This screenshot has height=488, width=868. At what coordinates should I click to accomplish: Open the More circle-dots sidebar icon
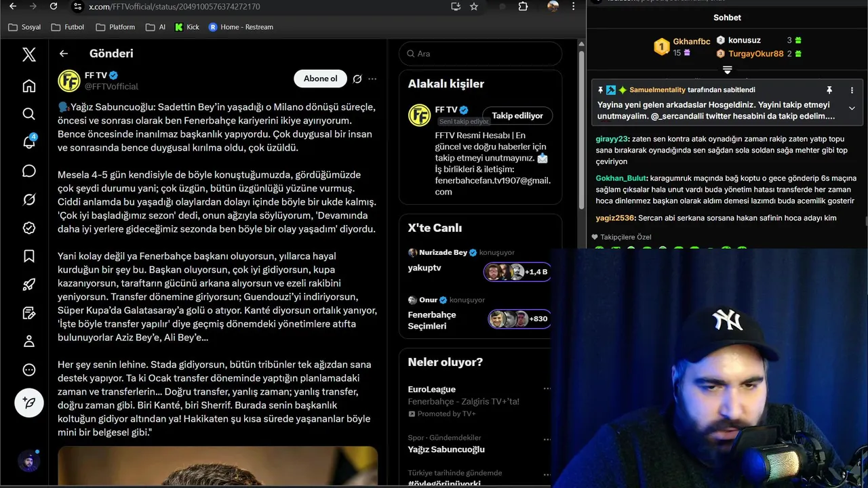click(28, 370)
